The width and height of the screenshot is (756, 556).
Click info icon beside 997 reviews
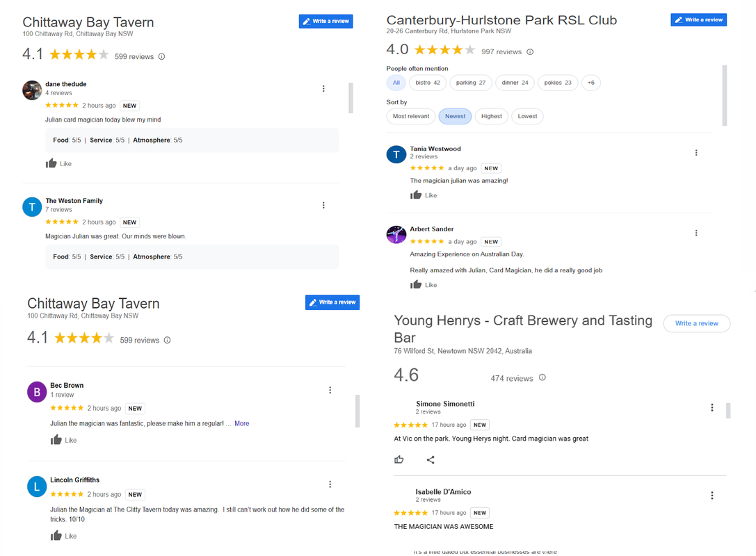[530, 51]
